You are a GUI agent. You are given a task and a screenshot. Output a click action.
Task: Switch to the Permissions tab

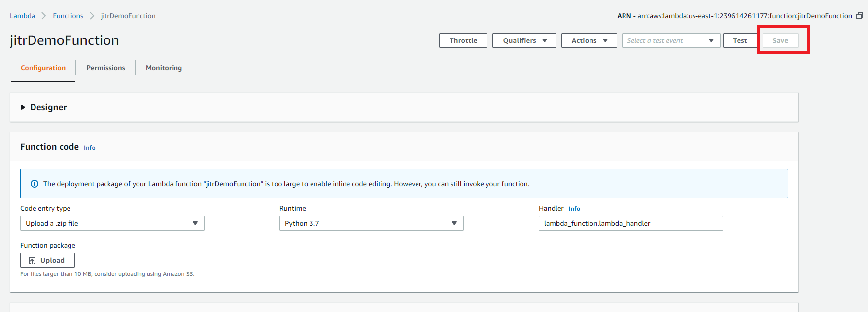[105, 68]
